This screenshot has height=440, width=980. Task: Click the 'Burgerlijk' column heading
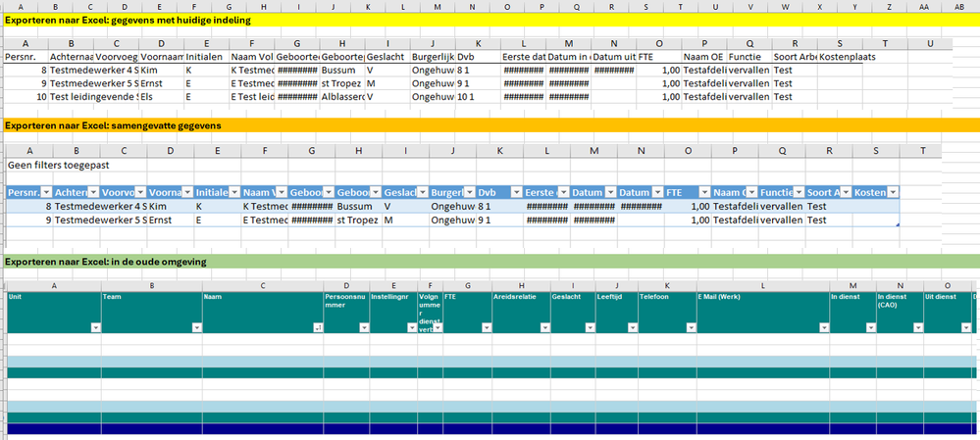[x=434, y=57]
